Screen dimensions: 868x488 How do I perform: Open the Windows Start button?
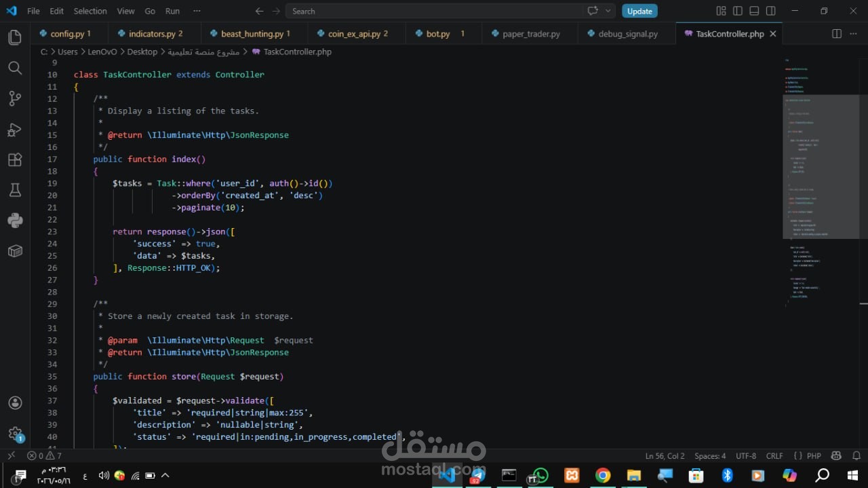[852, 475]
